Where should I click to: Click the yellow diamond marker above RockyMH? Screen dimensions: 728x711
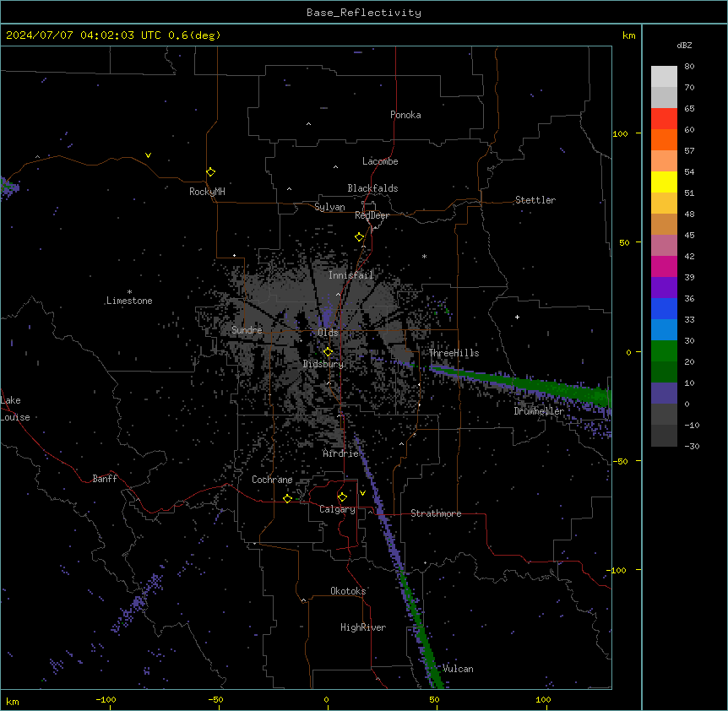(x=211, y=172)
